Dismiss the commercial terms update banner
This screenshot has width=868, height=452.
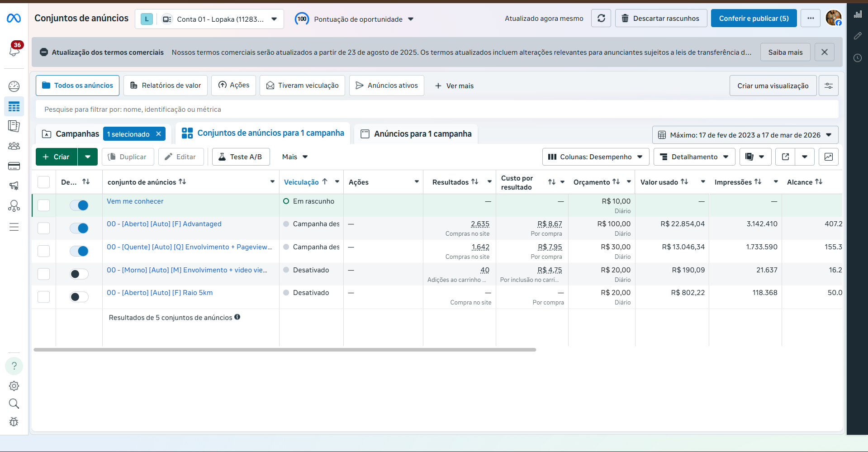[824, 52]
